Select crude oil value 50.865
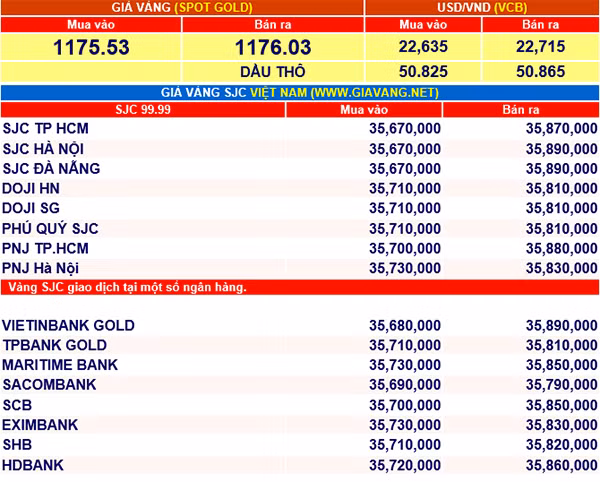600x482 pixels. coord(540,72)
